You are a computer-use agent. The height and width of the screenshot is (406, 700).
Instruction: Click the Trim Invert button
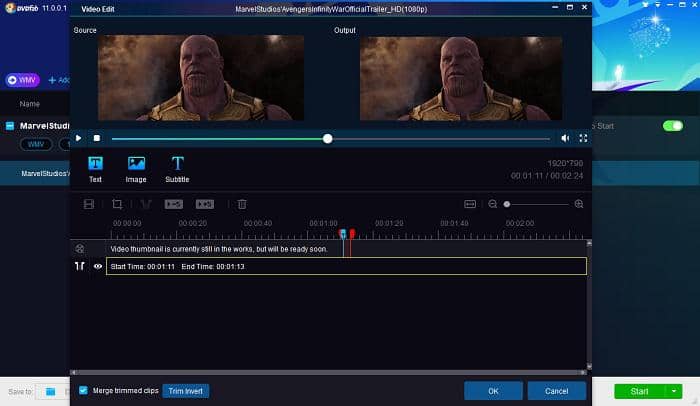(186, 391)
